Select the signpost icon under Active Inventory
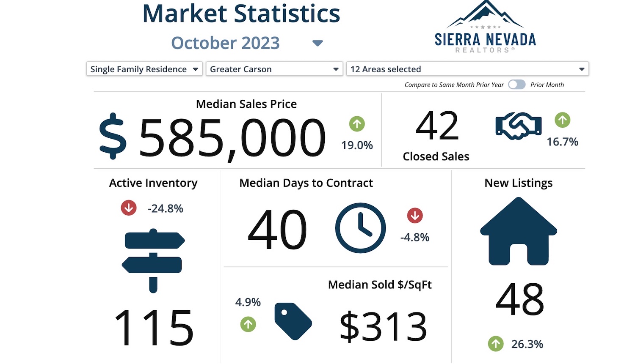The image size is (635, 364). click(154, 260)
